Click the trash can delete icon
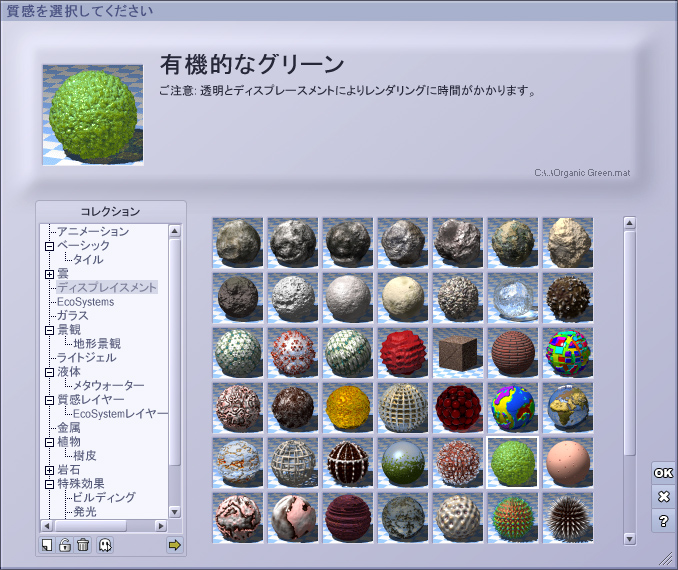The image size is (678, 570). (x=83, y=545)
